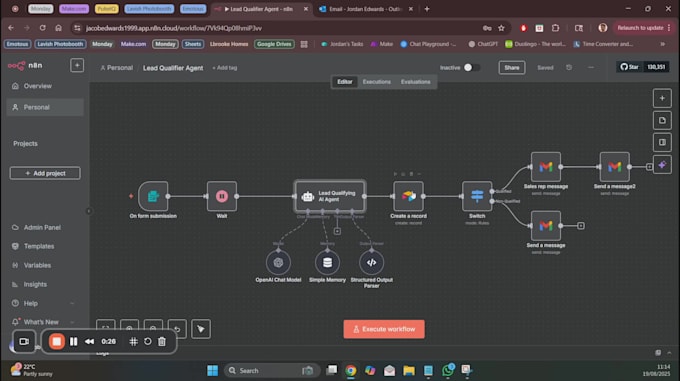Stop the screen recording
This screenshot has width=680, height=381.
[x=56, y=342]
